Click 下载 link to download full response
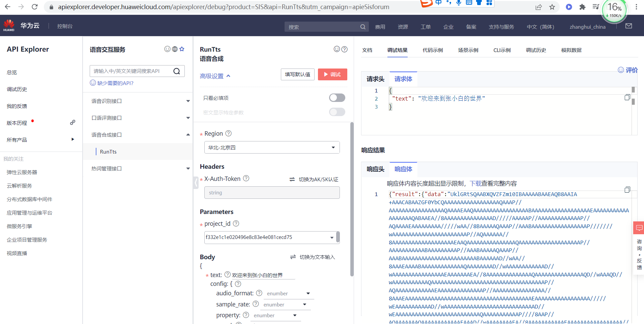 [x=475, y=184]
